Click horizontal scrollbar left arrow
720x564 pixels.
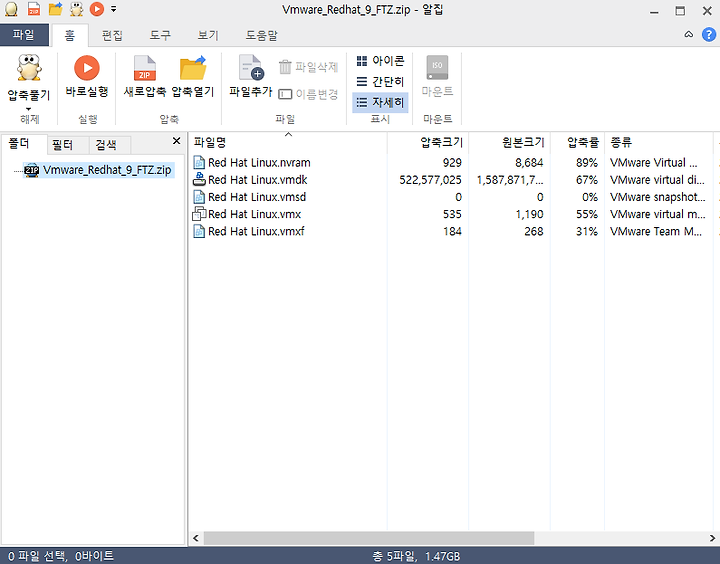pyautogui.click(x=196, y=538)
